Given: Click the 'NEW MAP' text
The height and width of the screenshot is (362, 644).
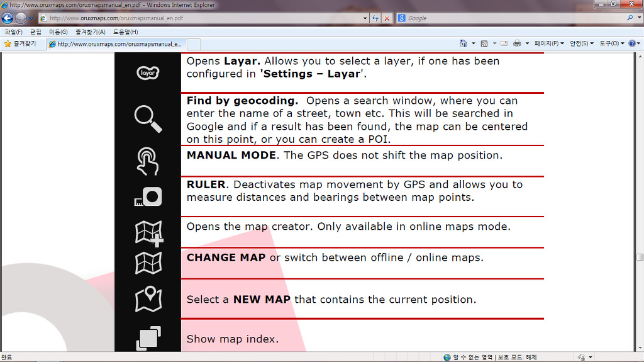Looking at the screenshot, I should tap(262, 300).
